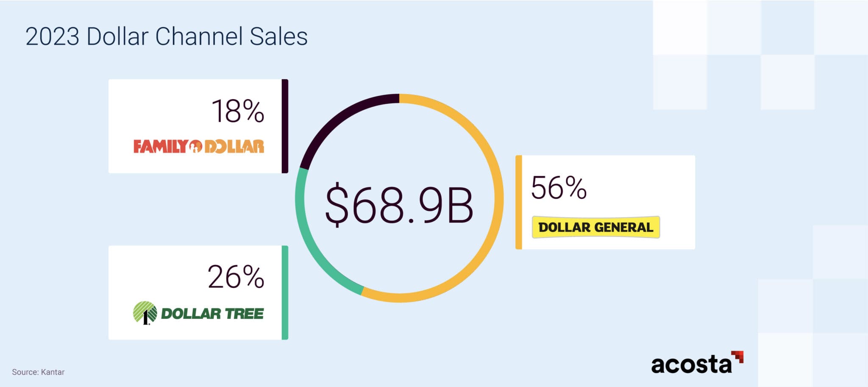
Task: Select the 56% Dollar General figure
Action: click(559, 188)
